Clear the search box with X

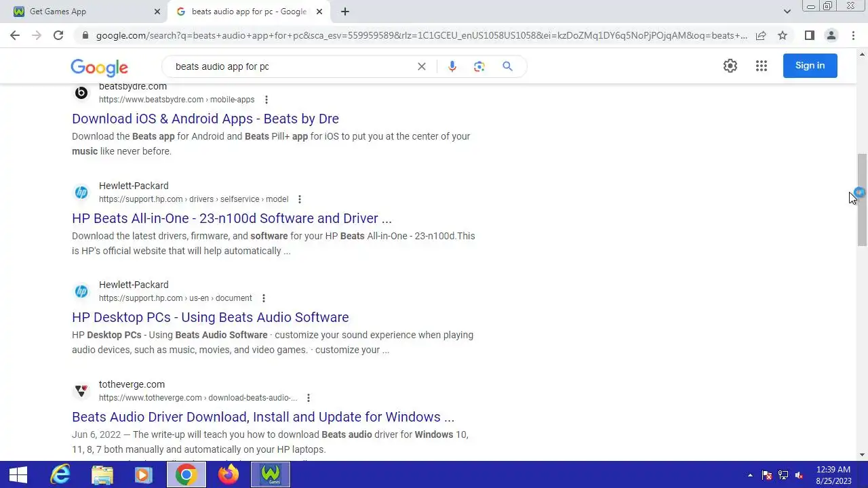pyautogui.click(x=422, y=66)
